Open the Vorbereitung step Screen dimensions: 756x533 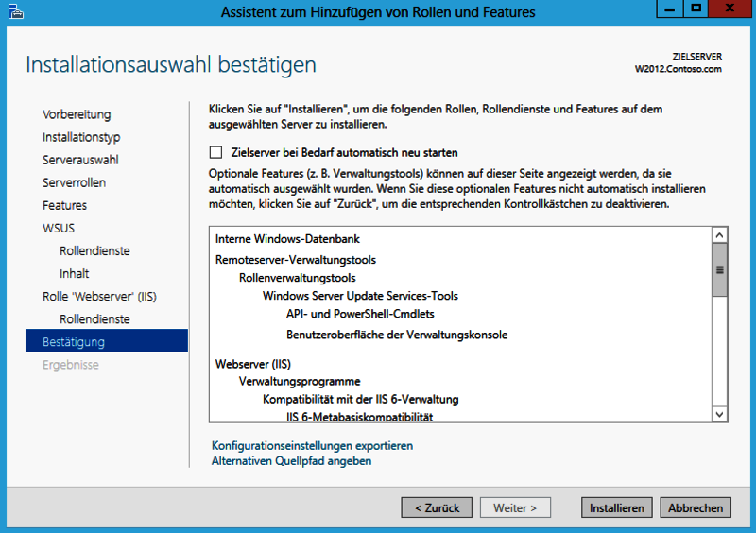[77, 114]
